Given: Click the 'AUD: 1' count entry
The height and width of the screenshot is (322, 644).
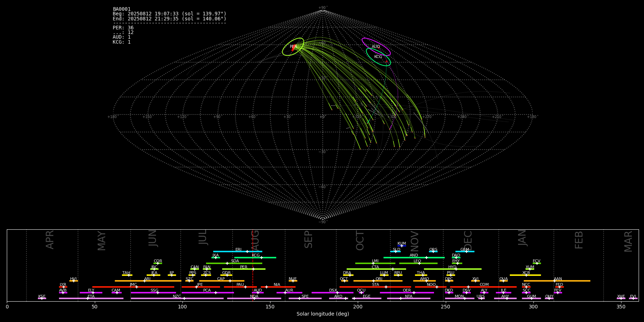Looking at the screenshot, I should click(122, 37).
